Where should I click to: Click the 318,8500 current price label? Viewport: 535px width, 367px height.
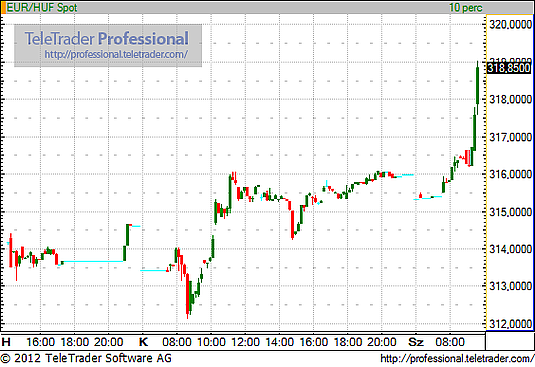[509, 68]
